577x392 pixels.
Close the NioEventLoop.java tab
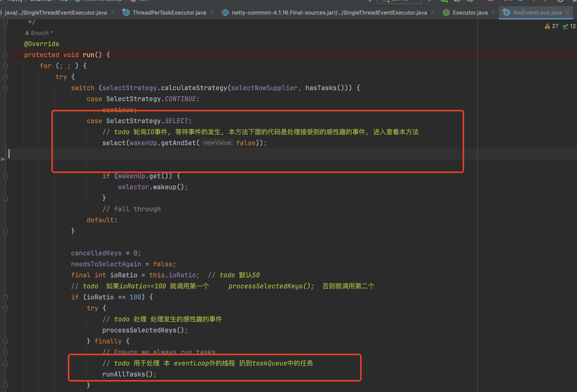coord(567,13)
